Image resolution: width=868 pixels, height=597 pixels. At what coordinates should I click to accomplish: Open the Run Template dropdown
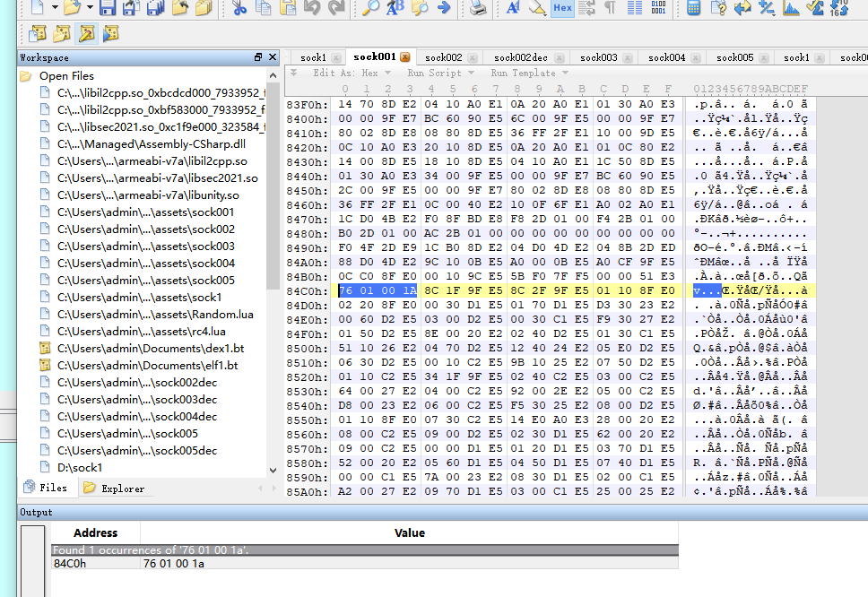[529, 73]
